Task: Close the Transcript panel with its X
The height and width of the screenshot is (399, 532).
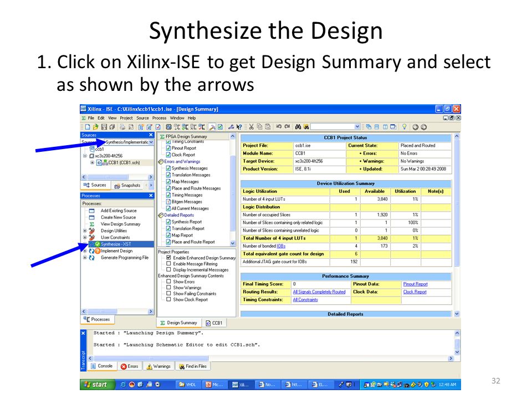Action: 84,334
